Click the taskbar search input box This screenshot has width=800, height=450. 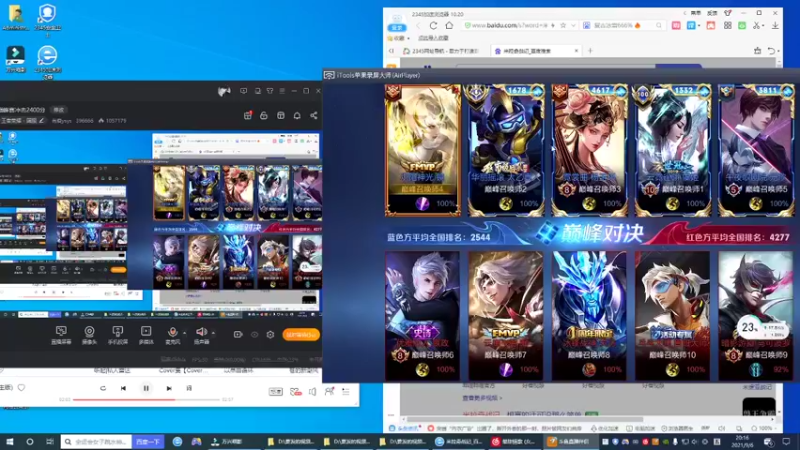point(97,442)
